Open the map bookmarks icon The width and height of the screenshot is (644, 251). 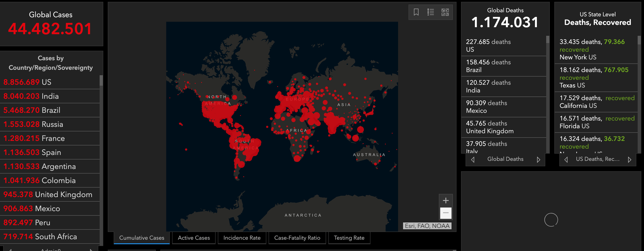pyautogui.click(x=416, y=12)
